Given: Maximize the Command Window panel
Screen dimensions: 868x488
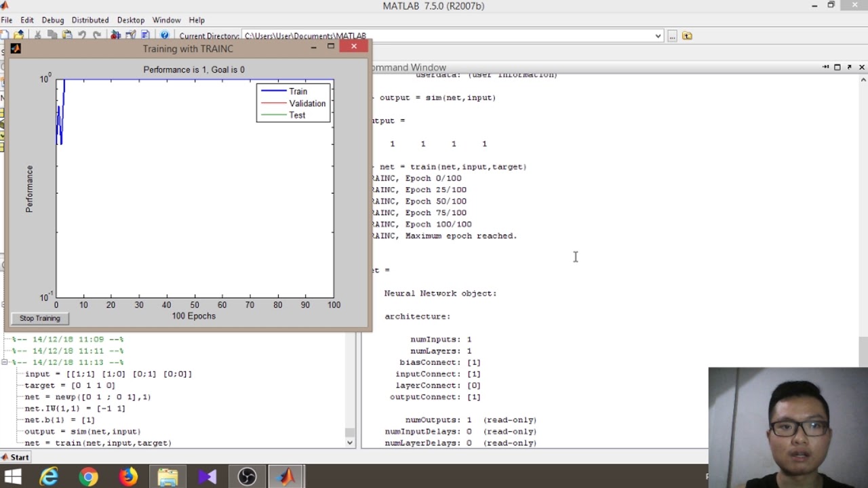Looking at the screenshot, I should click(x=837, y=67).
